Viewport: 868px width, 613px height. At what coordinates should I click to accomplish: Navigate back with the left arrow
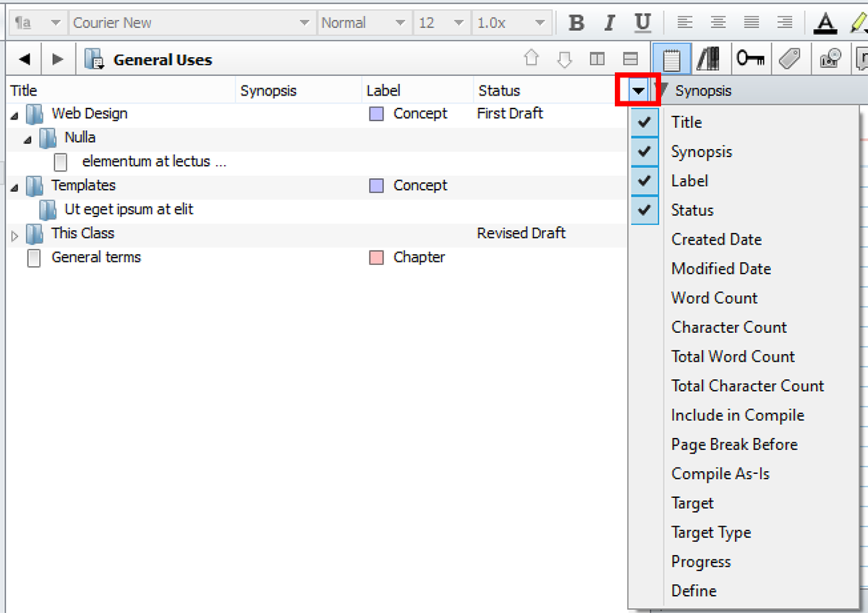(x=25, y=59)
